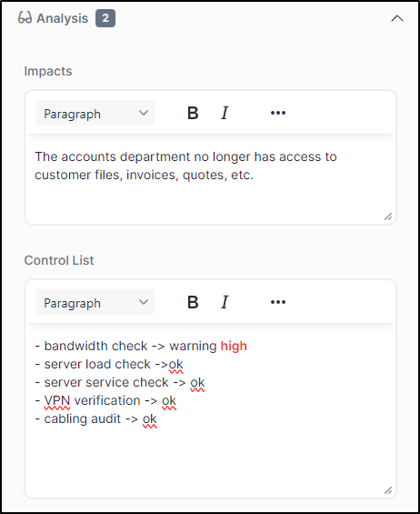Open more options in Impacts editor toolbar

pyautogui.click(x=278, y=113)
